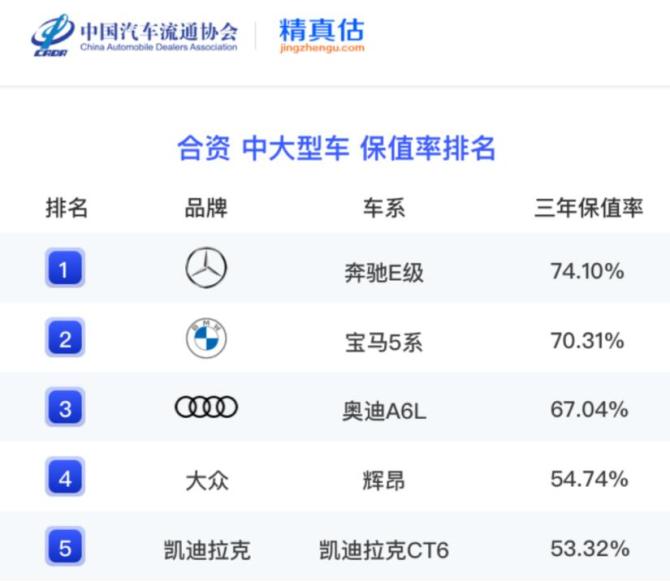Select the blue rank 5 badge
670x582 pixels.
pyautogui.click(x=65, y=547)
